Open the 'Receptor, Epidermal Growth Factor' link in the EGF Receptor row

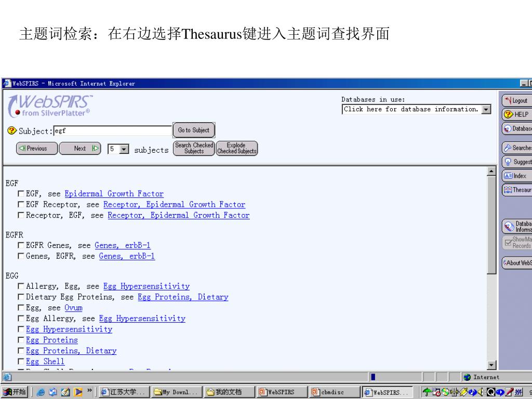click(x=174, y=205)
